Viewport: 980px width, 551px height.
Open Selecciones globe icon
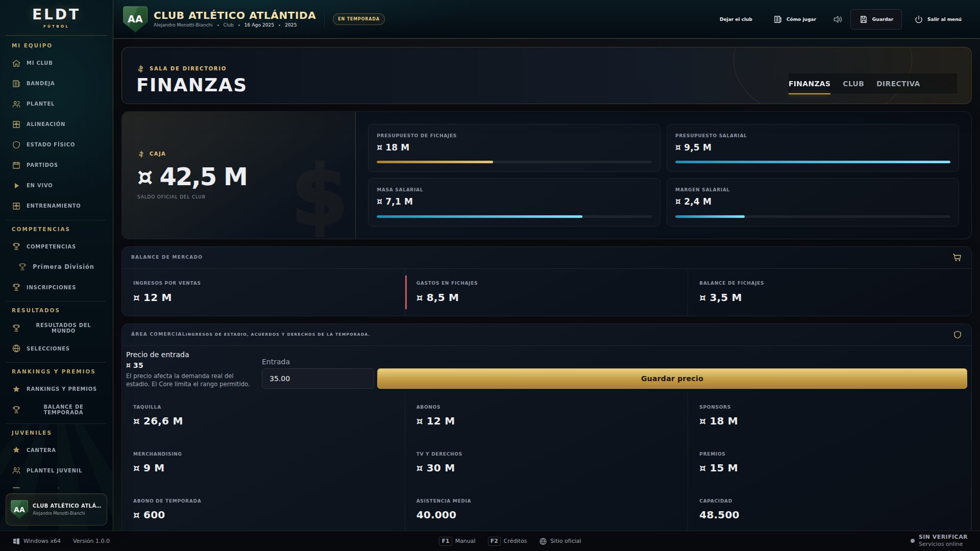[x=16, y=349]
